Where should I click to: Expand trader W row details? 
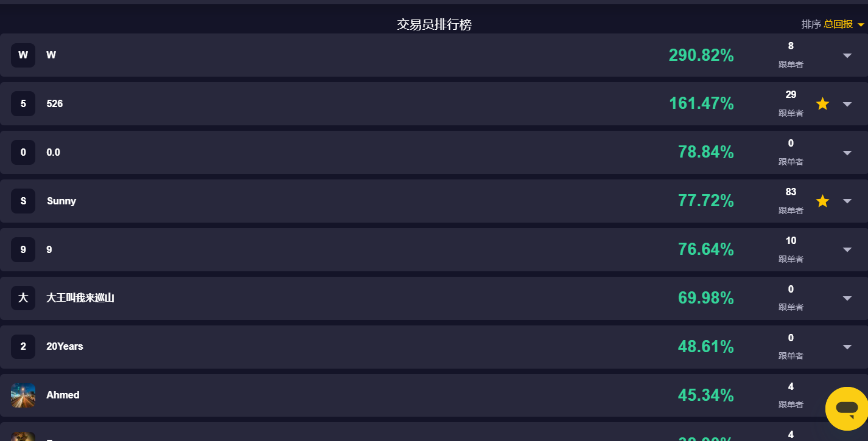847,55
